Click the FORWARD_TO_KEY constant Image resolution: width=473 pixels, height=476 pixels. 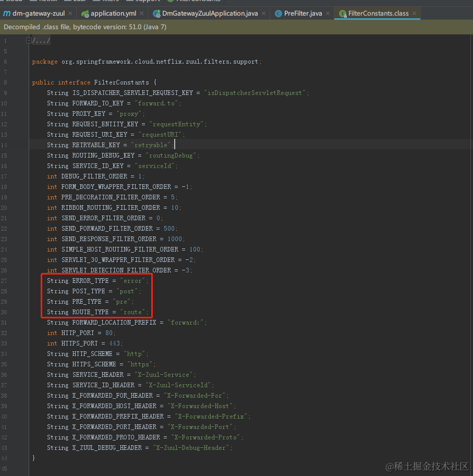point(98,103)
